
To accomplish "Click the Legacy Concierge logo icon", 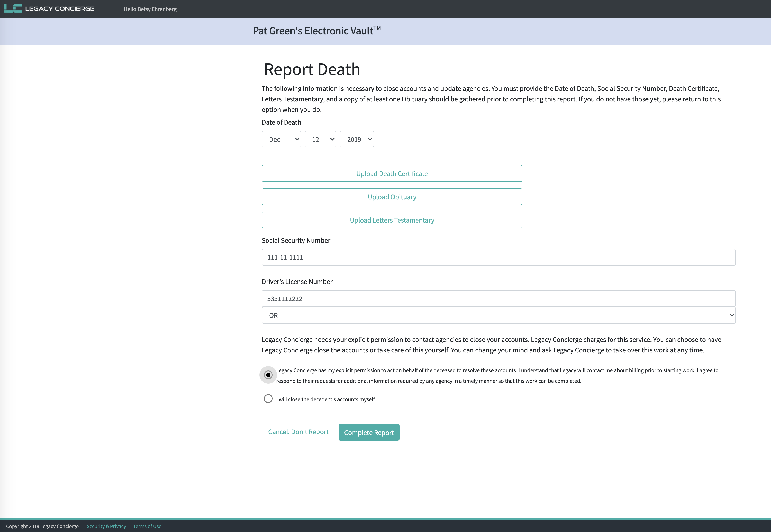I will (x=13, y=9).
